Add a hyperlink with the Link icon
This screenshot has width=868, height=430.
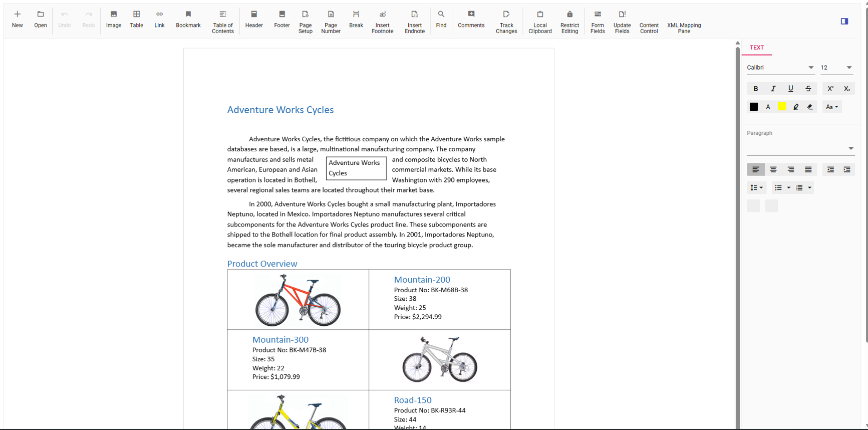click(x=159, y=20)
